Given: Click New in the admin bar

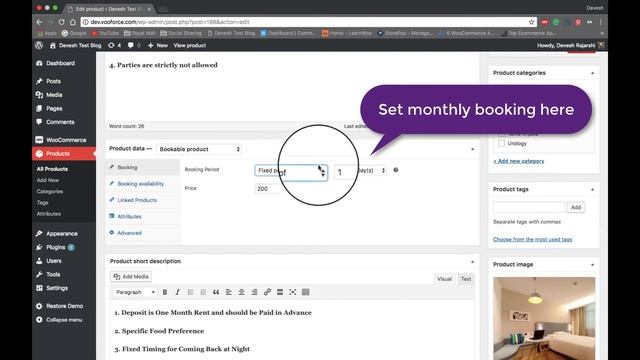Looking at the screenshot, I should 158,45.
